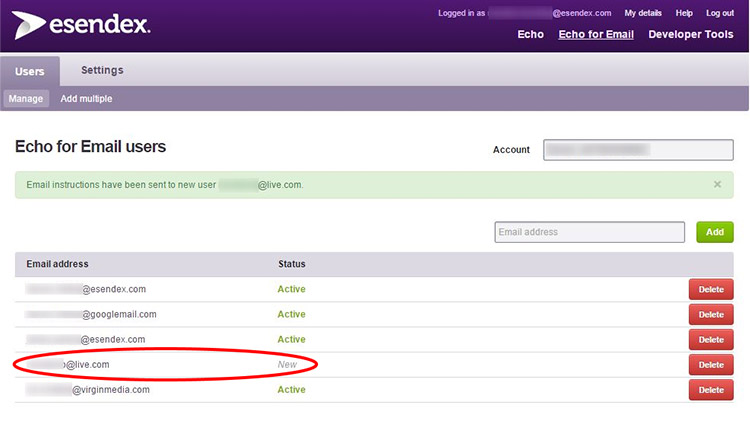750x427 pixels.
Task: Click the Help link
Action: pyautogui.click(x=684, y=13)
